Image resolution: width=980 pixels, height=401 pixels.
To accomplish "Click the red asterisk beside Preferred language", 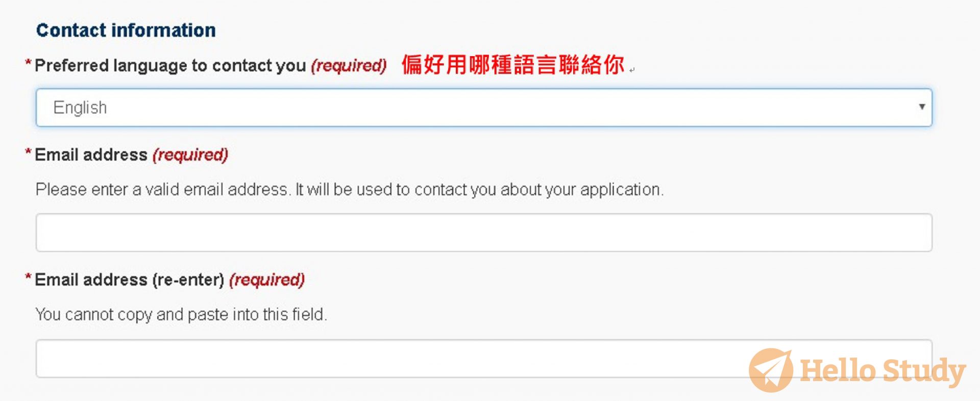I will pyautogui.click(x=29, y=60).
